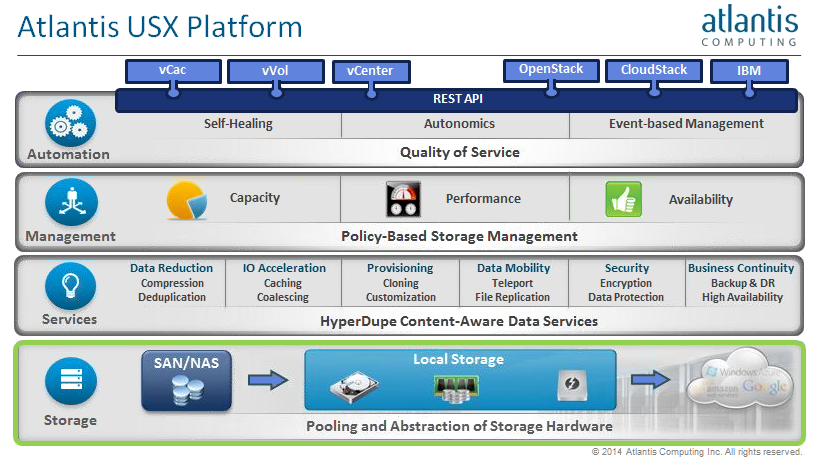Click the Caching entry
Viewport: 817px width, 461px height.
(282, 283)
